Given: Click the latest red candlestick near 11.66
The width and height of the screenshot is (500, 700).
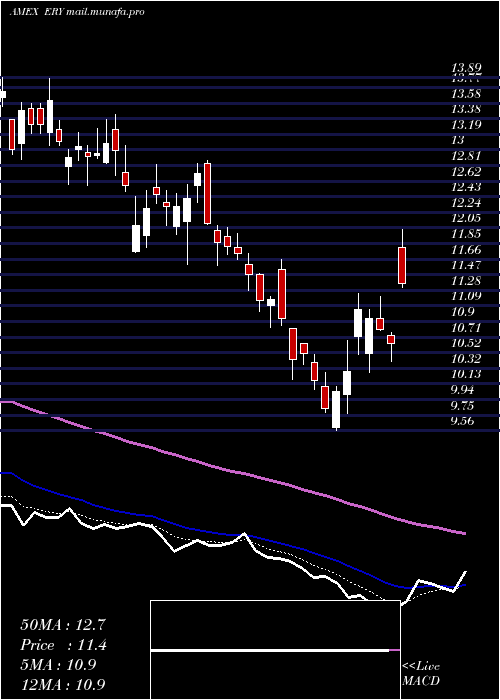Looking at the screenshot, I should 402,265.
